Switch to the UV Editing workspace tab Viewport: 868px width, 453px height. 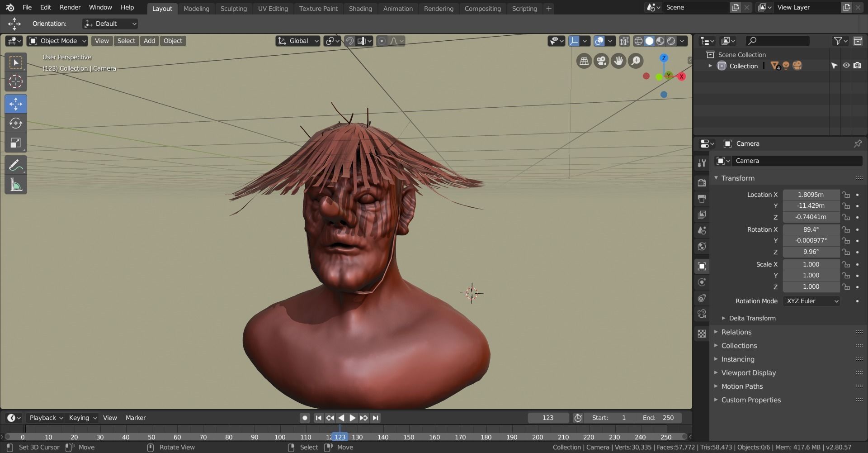[x=273, y=9]
